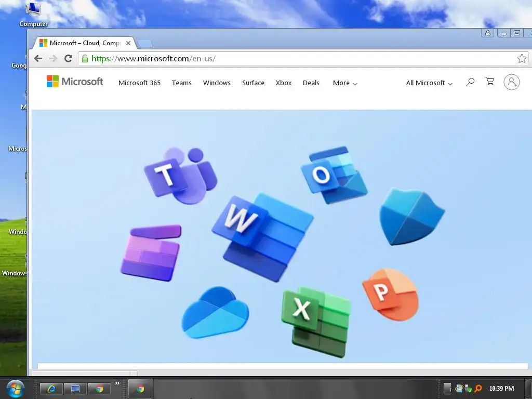The height and width of the screenshot is (399, 532).
Task: Select the active Chrome taskbar button
Action: [x=140, y=389]
